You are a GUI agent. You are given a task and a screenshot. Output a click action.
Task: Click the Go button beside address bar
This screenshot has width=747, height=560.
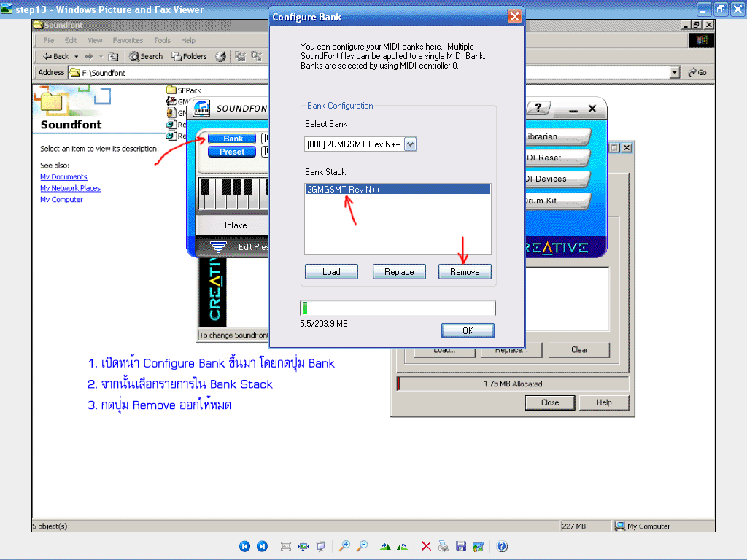tap(697, 72)
